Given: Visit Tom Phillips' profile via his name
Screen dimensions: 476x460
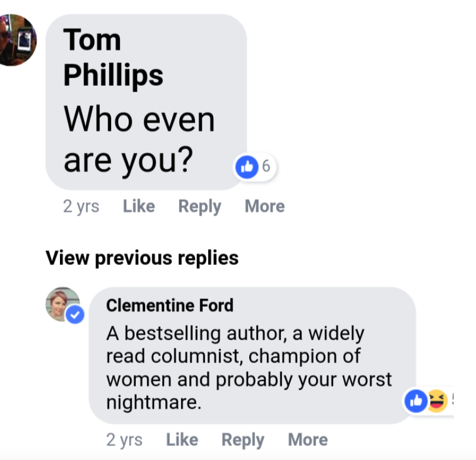Looking at the screenshot, I should point(113,57).
